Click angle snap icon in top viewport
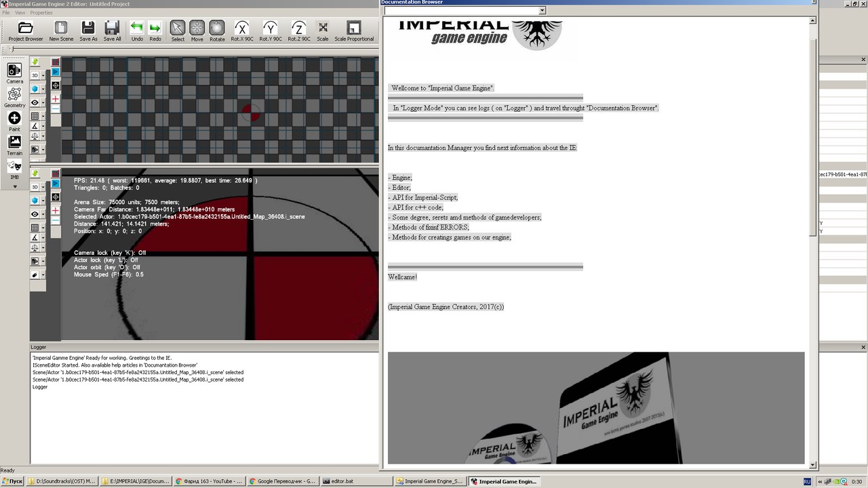This screenshot has height=488, width=868. [x=35, y=126]
